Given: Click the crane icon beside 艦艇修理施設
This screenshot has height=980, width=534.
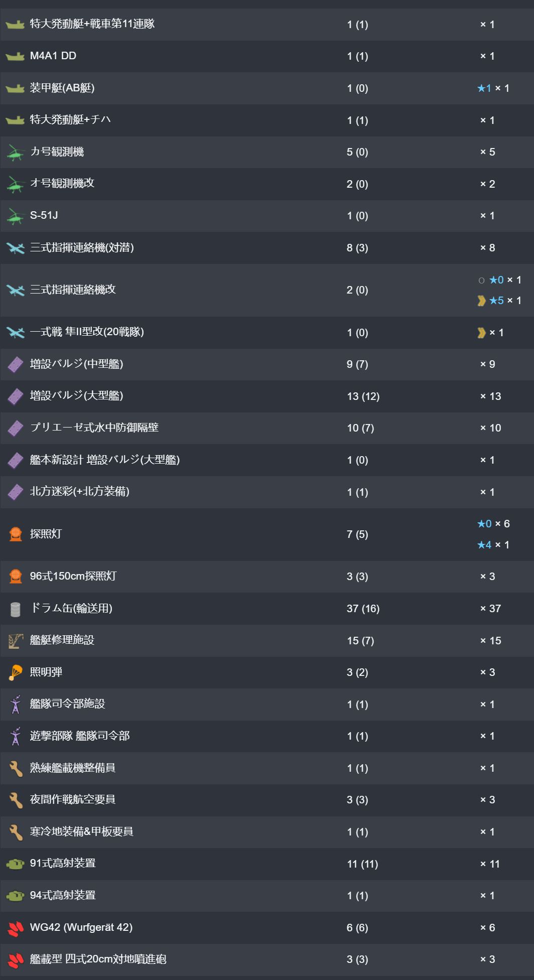Looking at the screenshot, I should [16, 640].
